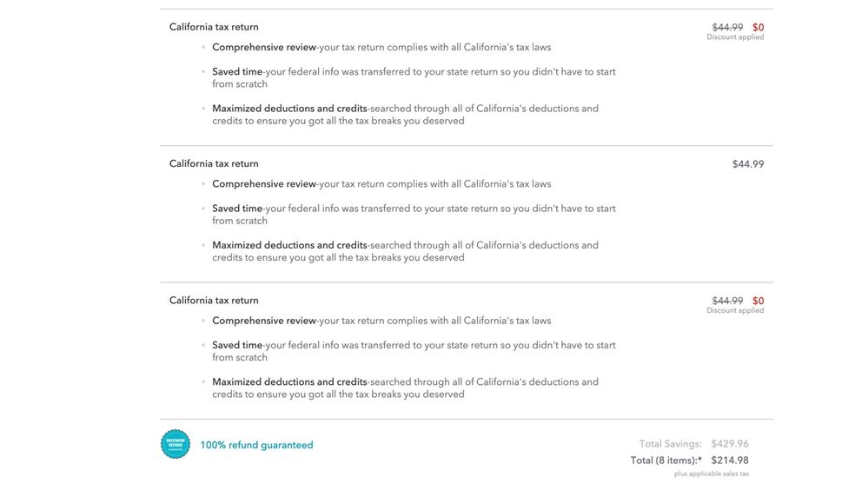The width and height of the screenshot is (868, 484).
Task: Click the Maximum Refund badge icon
Action: tap(176, 444)
